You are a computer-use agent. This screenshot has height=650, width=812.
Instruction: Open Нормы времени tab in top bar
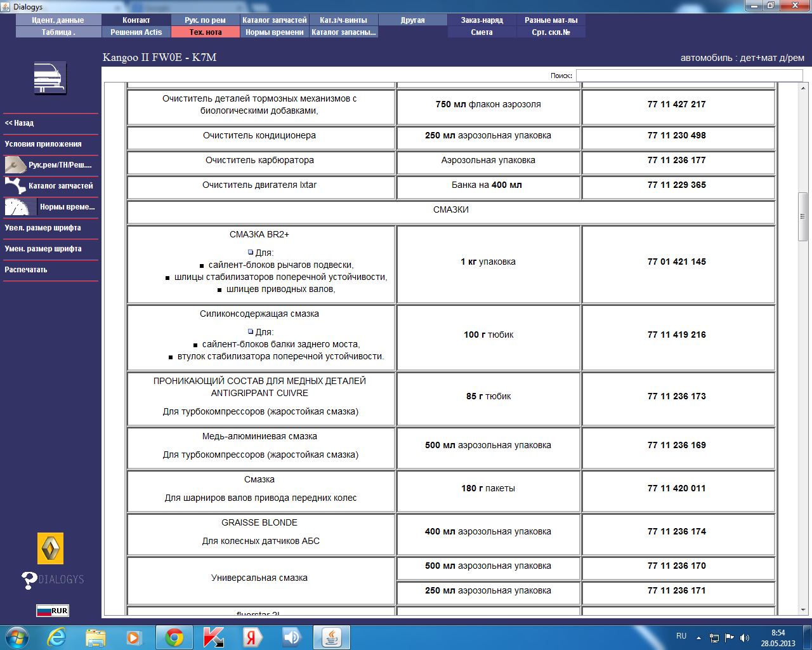click(275, 32)
